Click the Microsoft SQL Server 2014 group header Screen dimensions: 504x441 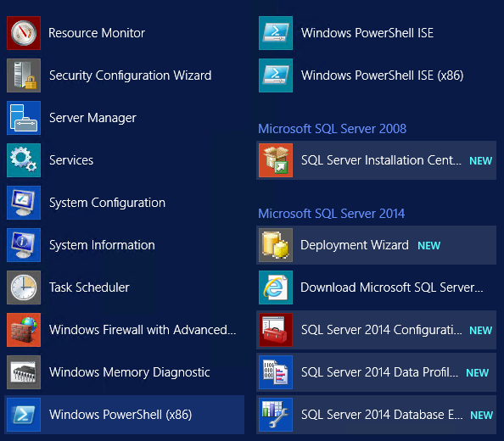[332, 214]
